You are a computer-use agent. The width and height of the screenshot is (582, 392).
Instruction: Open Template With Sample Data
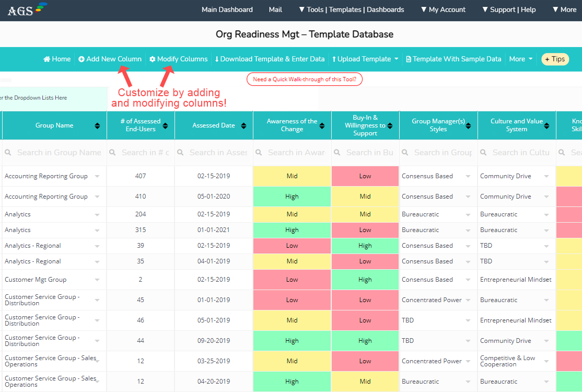click(453, 59)
